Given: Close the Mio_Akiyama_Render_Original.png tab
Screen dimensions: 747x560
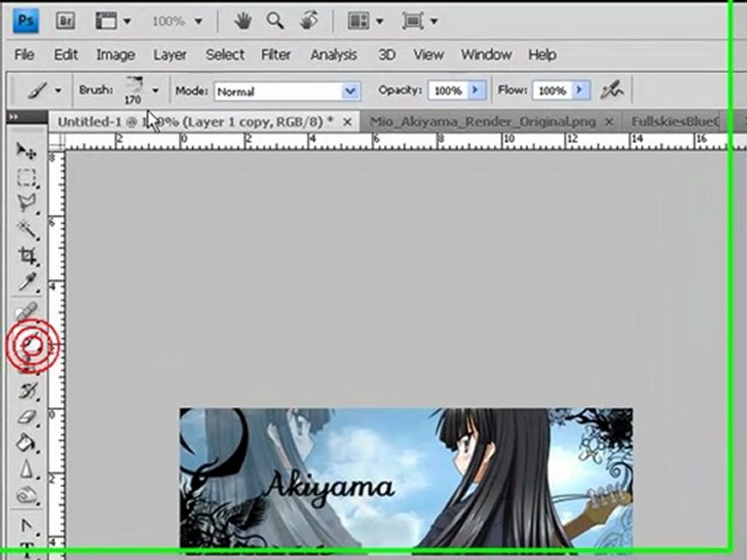Looking at the screenshot, I should [608, 122].
